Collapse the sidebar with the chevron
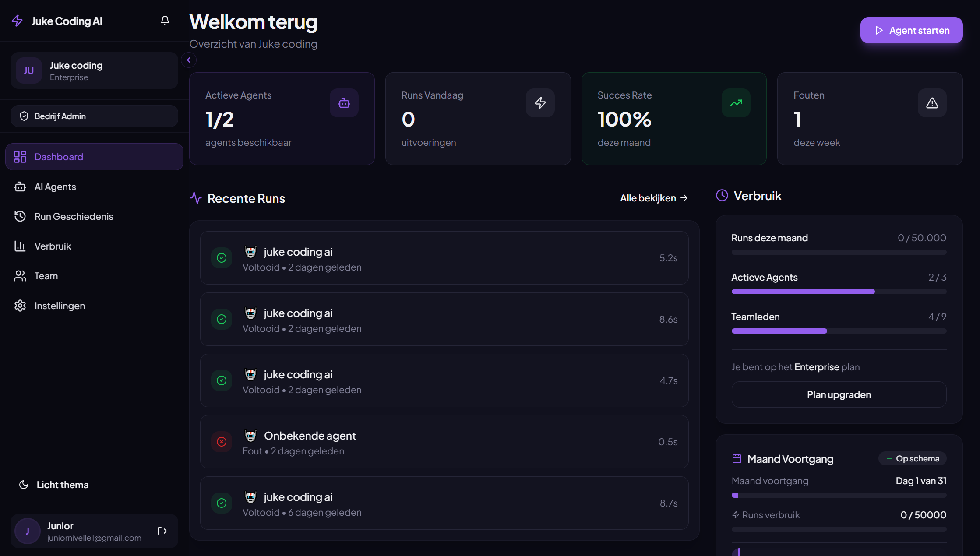 click(x=189, y=60)
